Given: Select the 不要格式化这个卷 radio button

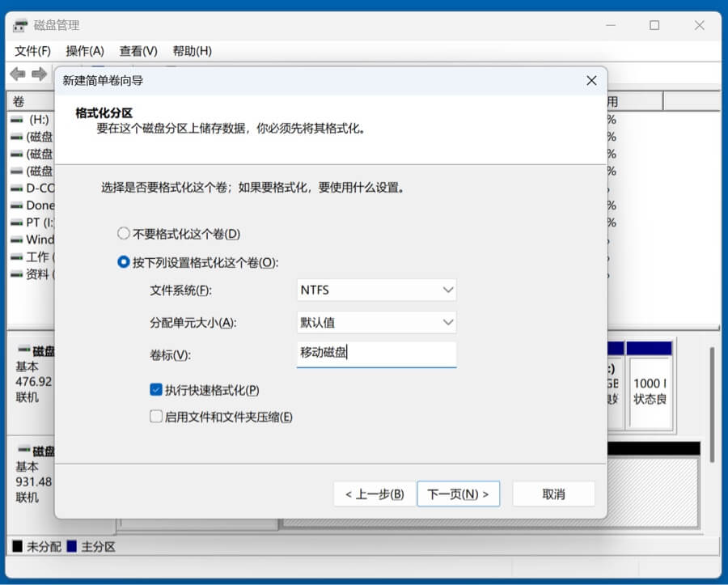Looking at the screenshot, I should [123, 232].
